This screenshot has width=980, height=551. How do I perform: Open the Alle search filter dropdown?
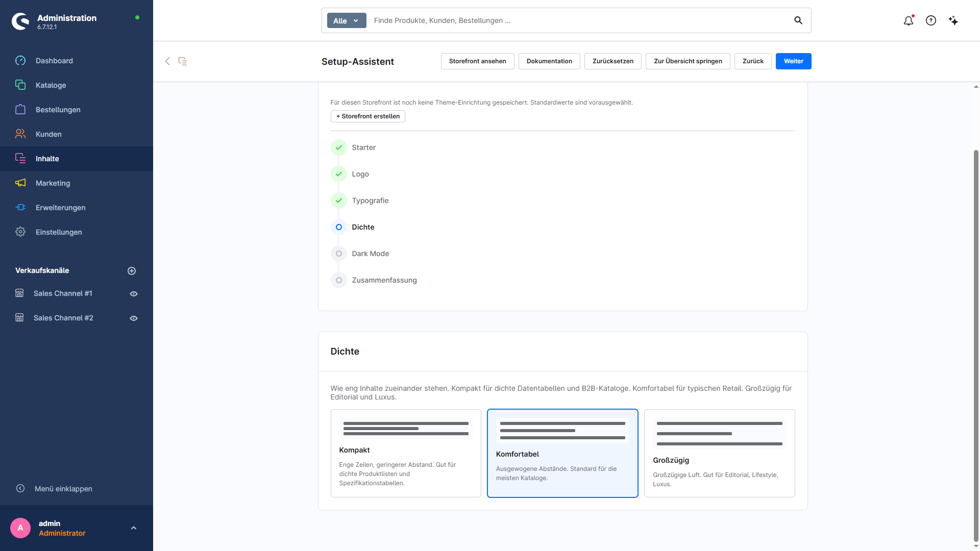pos(347,20)
